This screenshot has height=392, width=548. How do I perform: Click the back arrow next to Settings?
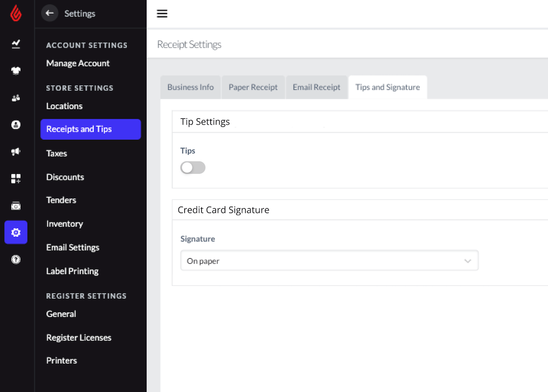(49, 13)
